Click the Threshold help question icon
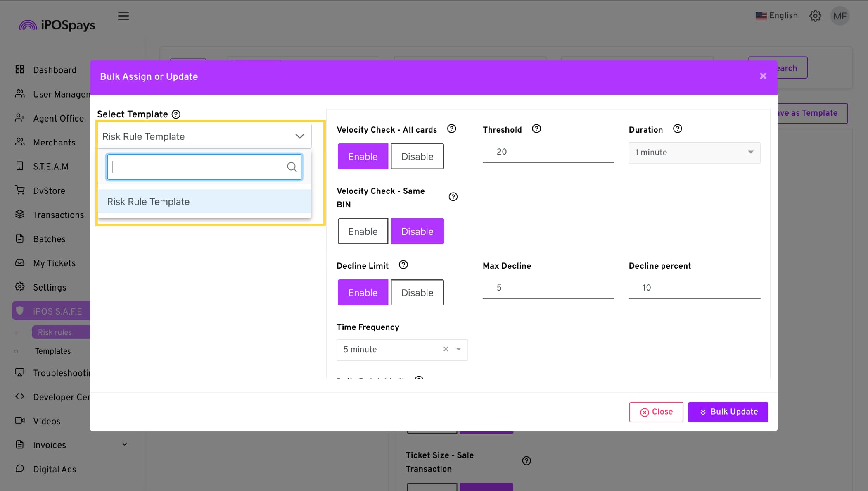The height and width of the screenshot is (491, 868). coord(536,129)
